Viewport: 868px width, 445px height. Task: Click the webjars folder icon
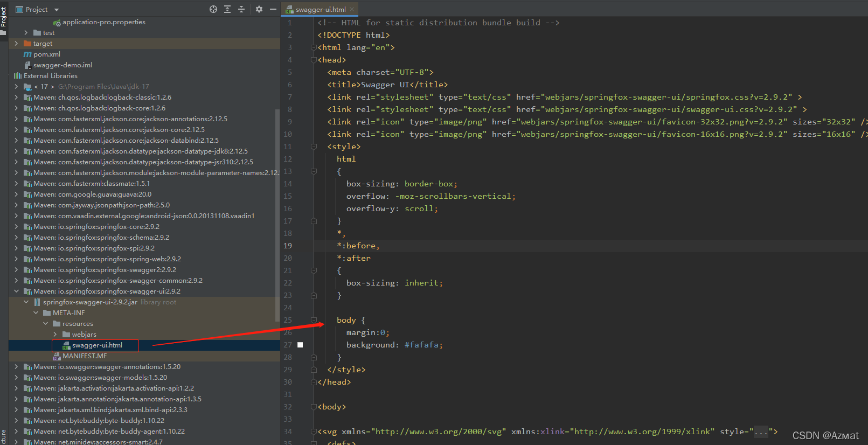click(x=66, y=335)
